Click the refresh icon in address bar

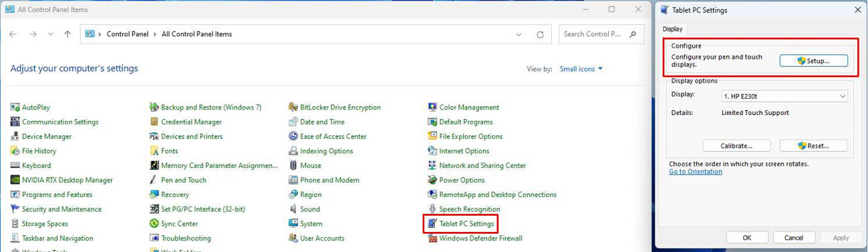[x=540, y=34]
